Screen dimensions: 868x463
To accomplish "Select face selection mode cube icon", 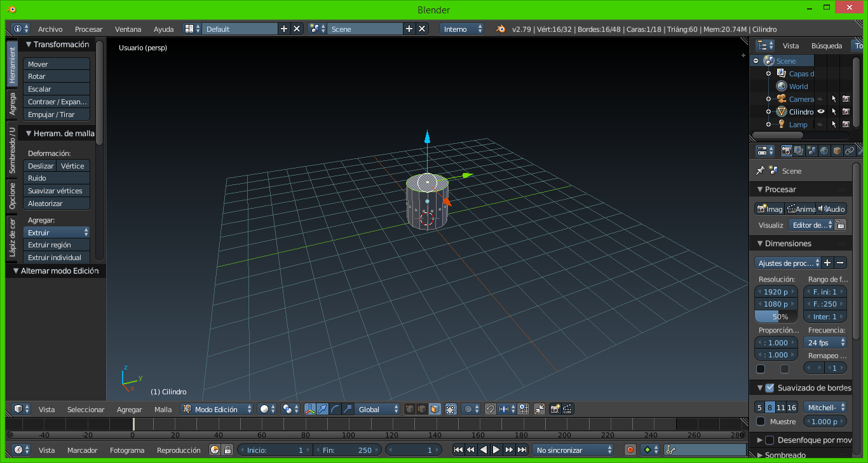I will [435, 409].
